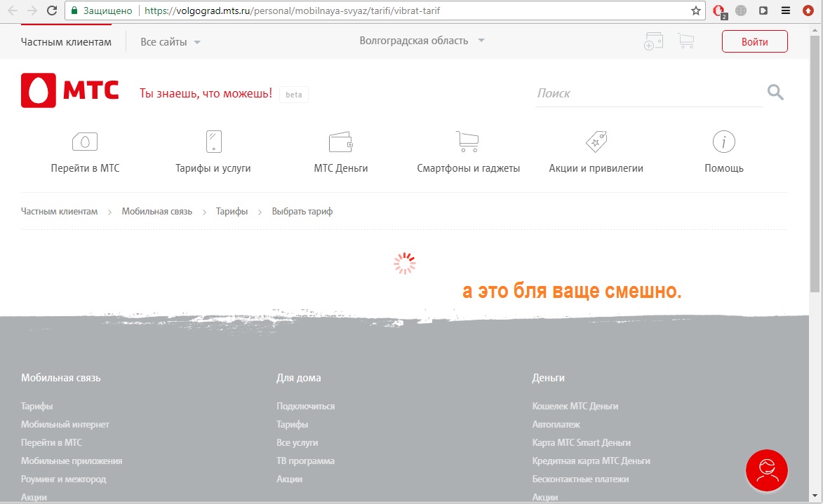
Task: Bookmark page with the star icon
Action: click(x=696, y=11)
